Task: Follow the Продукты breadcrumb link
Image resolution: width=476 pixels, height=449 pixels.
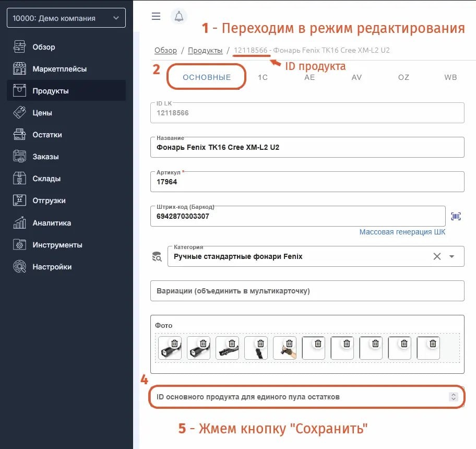Action: click(205, 51)
